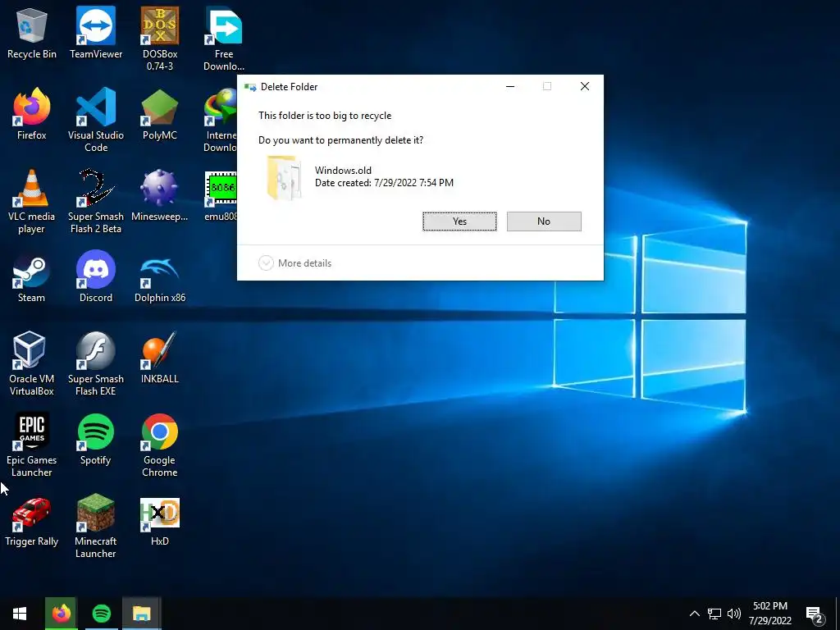
Task: Select the Spotify desktop shortcut
Action: [x=96, y=440]
